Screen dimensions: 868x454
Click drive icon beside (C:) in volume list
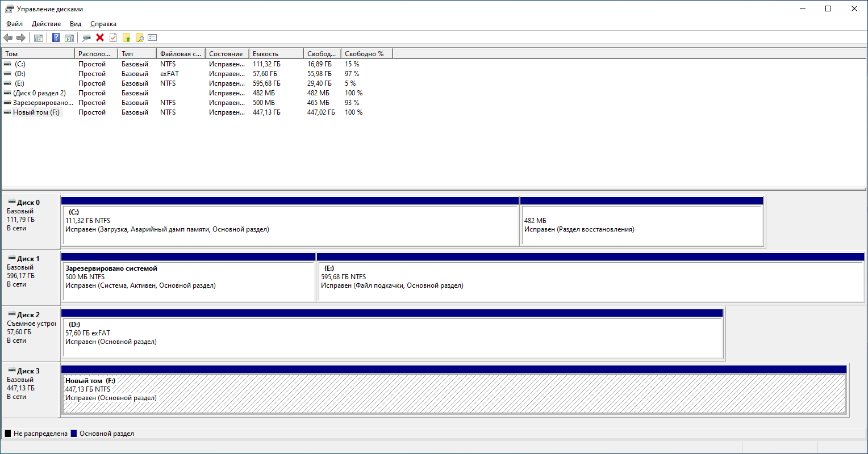coord(7,64)
